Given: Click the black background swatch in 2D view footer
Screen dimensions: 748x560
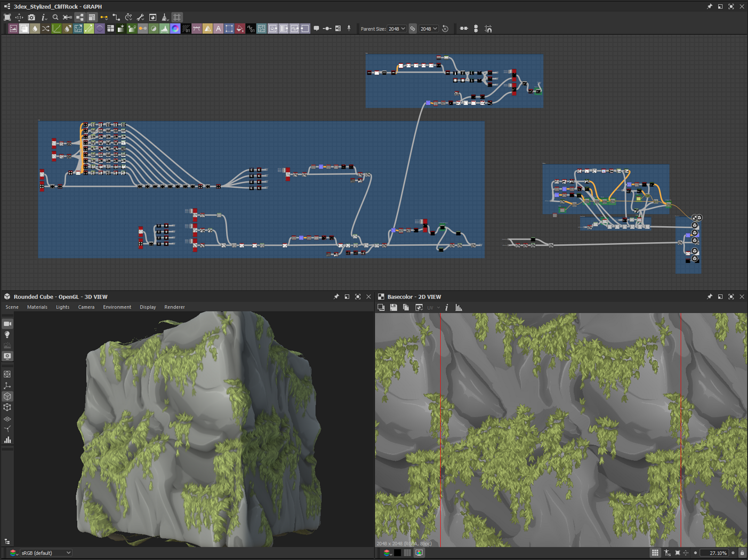Looking at the screenshot, I should tap(398, 553).
